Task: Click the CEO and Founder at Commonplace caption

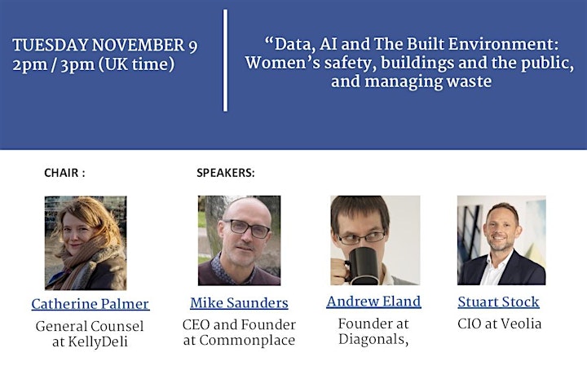Action: click(239, 333)
